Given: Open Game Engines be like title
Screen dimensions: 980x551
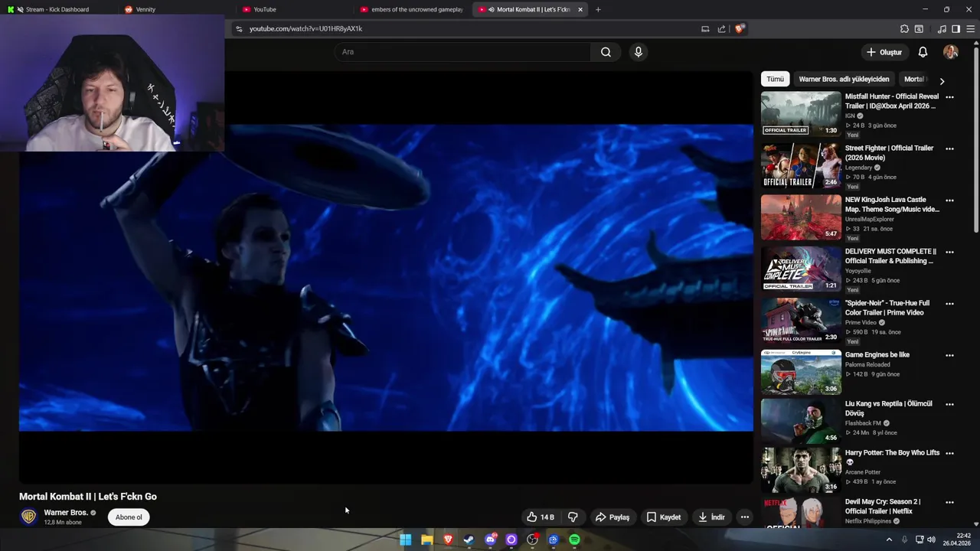Looking at the screenshot, I should [x=877, y=355].
